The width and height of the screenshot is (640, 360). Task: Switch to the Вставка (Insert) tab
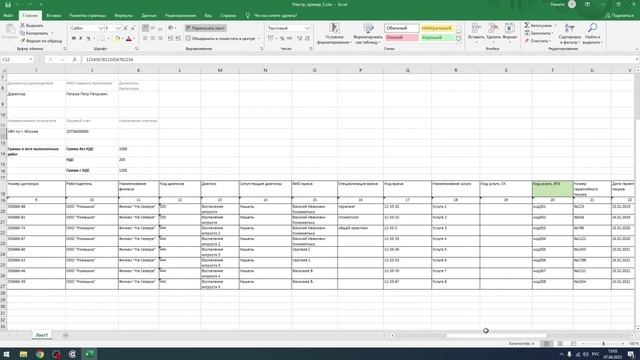(x=53, y=16)
